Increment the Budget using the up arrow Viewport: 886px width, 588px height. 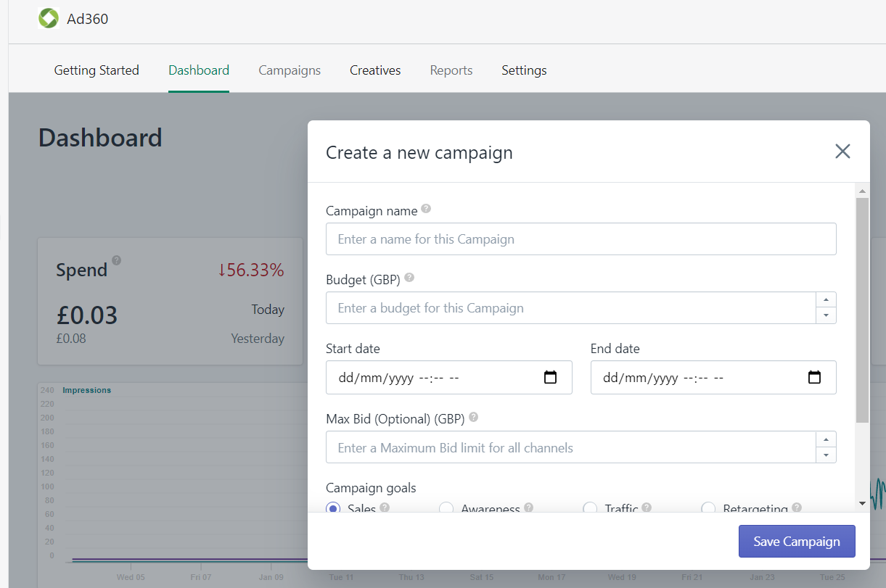point(826,298)
